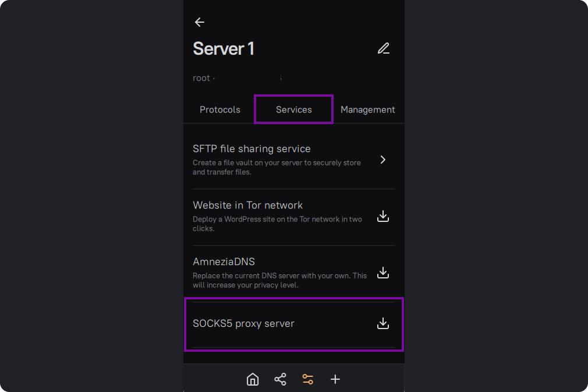Select the Services tab
This screenshot has width=588, height=392.
pyautogui.click(x=293, y=110)
